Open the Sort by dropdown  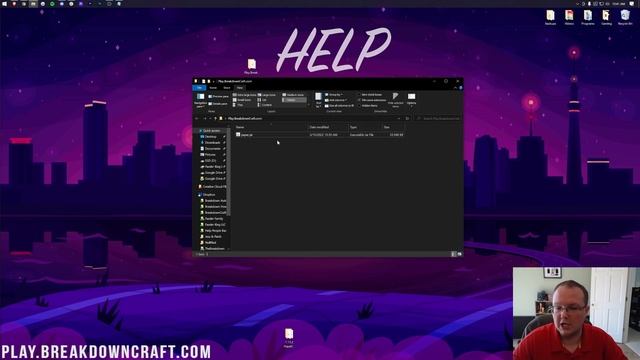pyautogui.click(x=318, y=100)
